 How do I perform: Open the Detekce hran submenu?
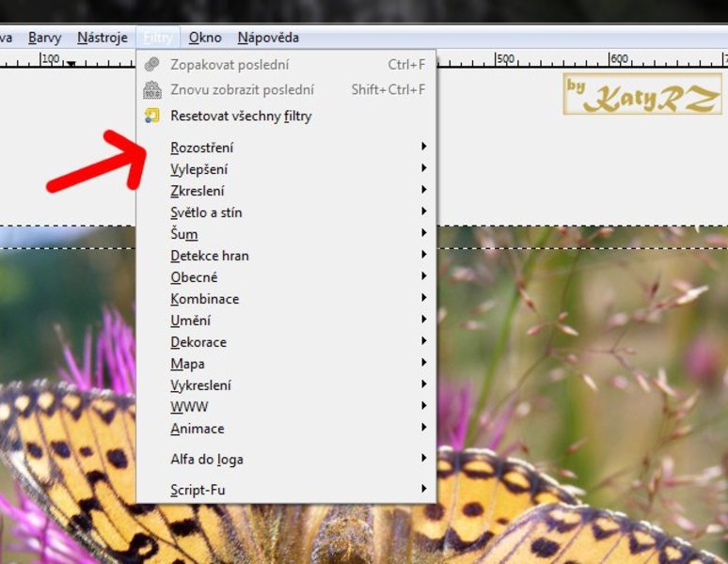[286, 256]
